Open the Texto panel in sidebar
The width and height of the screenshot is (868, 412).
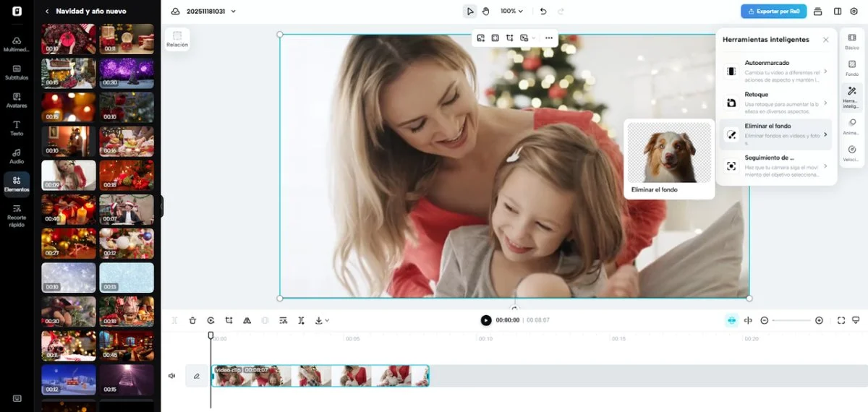coord(17,128)
